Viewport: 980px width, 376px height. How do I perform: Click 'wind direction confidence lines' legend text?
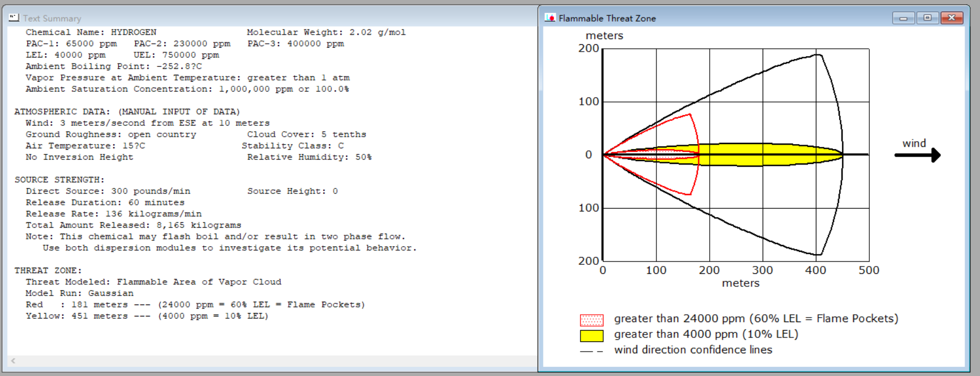point(693,350)
